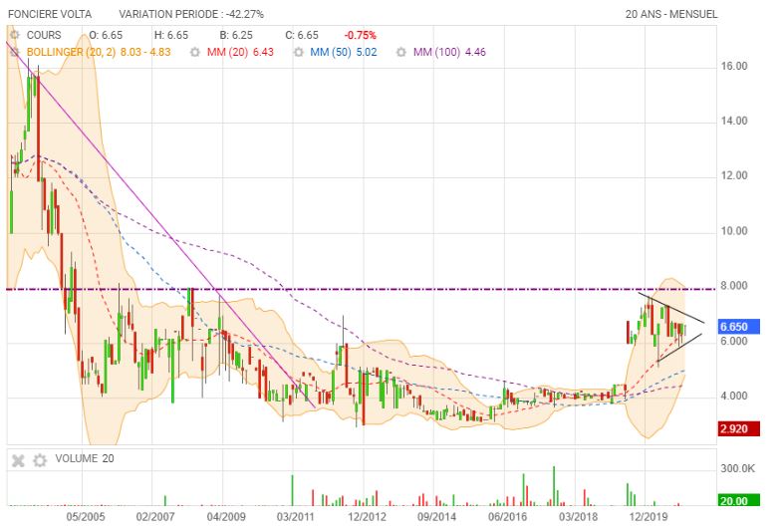Click the VOLUME 20 label
783x532 pixels.
click(x=85, y=458)
